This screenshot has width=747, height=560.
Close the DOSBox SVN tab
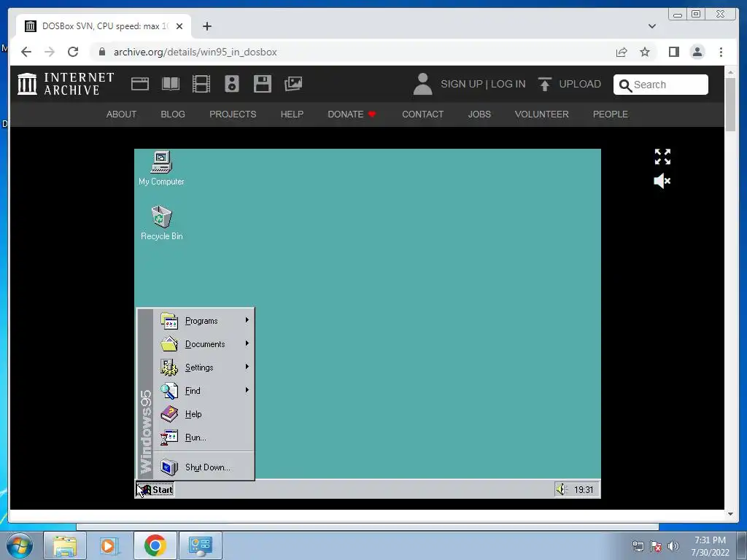[x=179, y=26]
